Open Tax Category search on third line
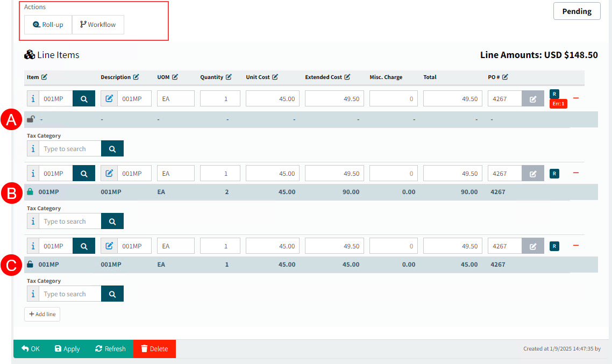The height and width of the screenshot is (364, 612). [x=112, y=294]
